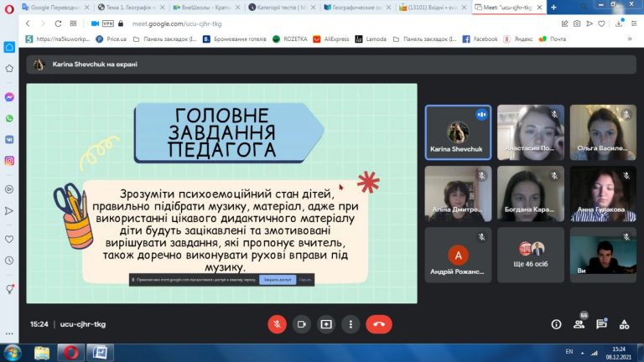The image size is (644, 362).
Task: Leave the call with red hang-up button
Action: tap(379, 324)
